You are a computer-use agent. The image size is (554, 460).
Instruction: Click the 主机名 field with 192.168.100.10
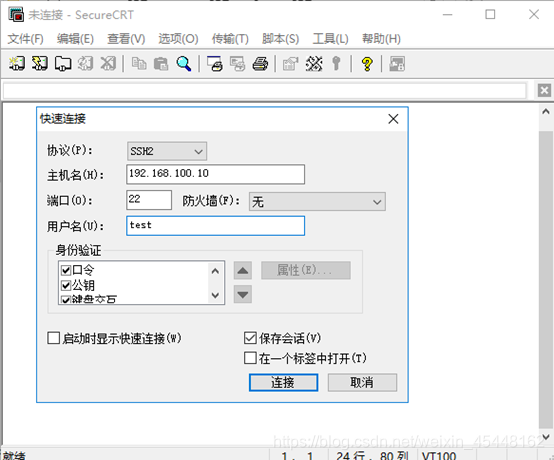(x=216, y=174)
